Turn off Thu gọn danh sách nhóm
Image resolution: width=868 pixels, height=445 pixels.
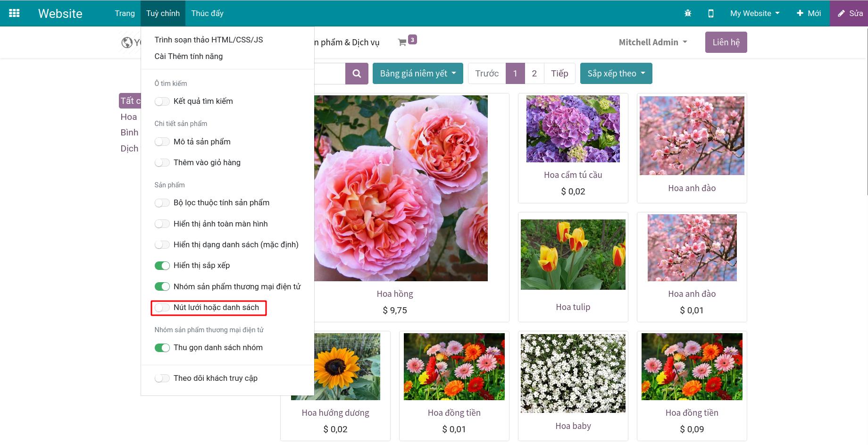pyautogui.click(x=162, y=348)
